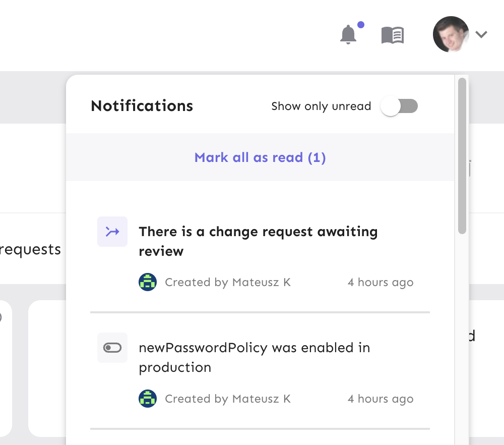The image size is (504, 445).
Task: Click the change request arrow icon
Action: pos(112,232)
